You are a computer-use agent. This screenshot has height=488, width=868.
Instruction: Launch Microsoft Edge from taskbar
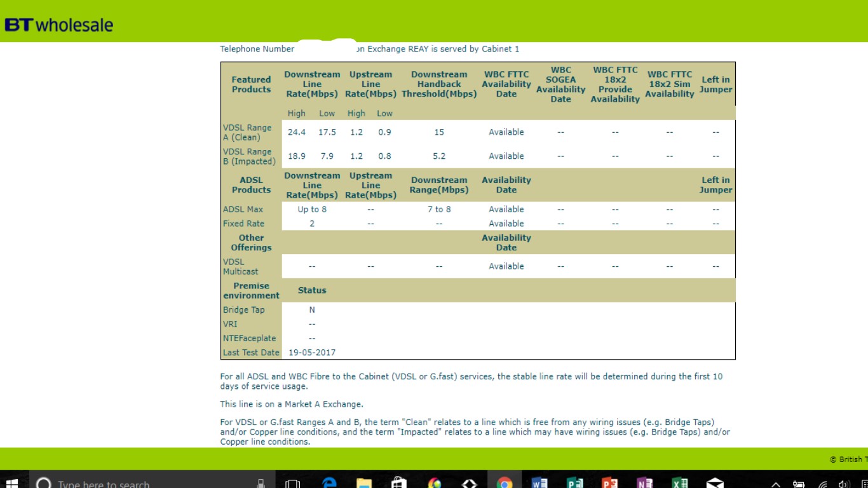click(x=329, y=483)
